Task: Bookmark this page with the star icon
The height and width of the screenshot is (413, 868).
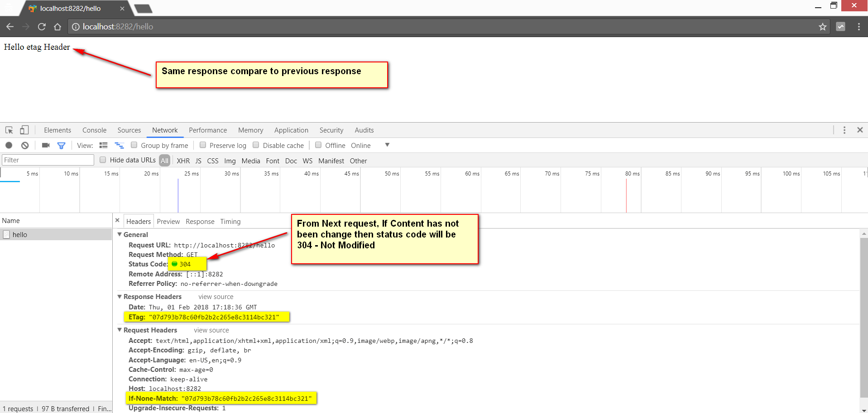Action: point(823,27)
